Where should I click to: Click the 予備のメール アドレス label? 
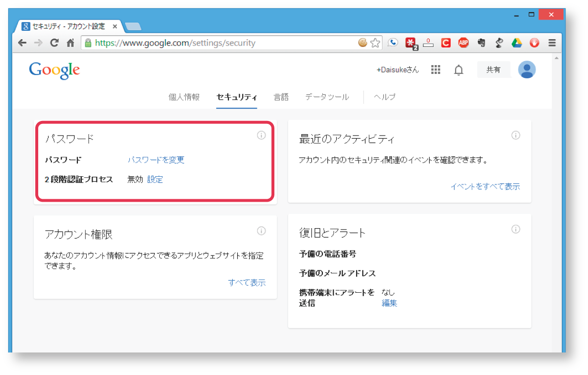coord(337,273)
